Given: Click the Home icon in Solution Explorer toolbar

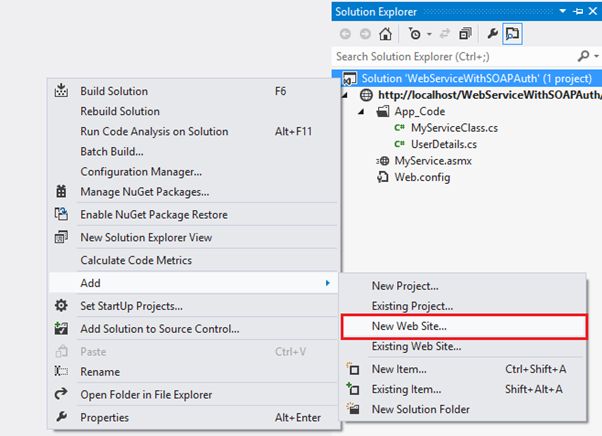Looking at the screenshot, I should pyautogui.click(x=385, y=34).
